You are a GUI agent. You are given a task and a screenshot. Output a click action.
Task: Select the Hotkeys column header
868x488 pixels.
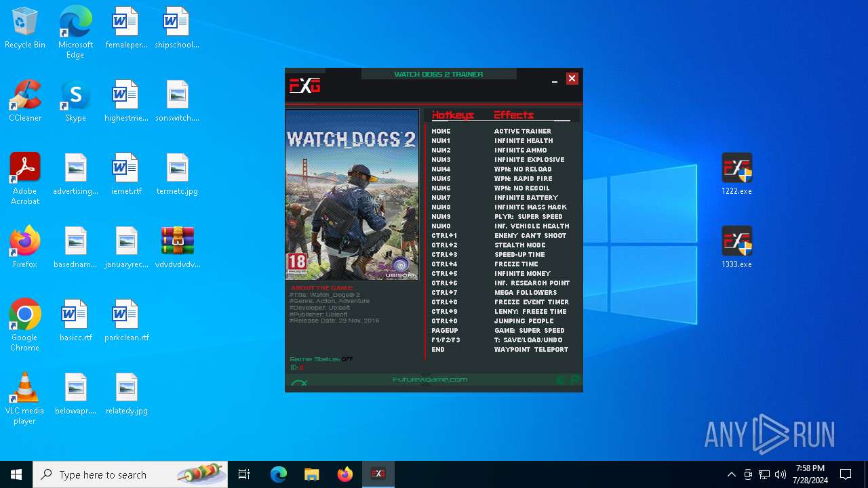[453, 115]
